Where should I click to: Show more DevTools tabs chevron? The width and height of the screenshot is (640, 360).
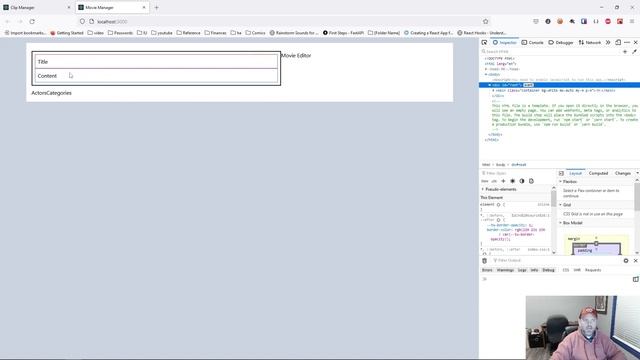(x=608, y=42)
